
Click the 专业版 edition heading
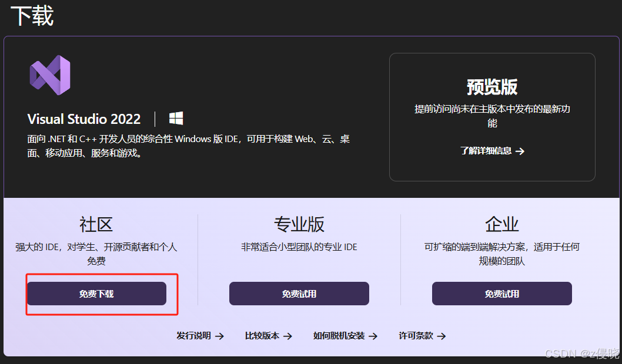[299, 225]
